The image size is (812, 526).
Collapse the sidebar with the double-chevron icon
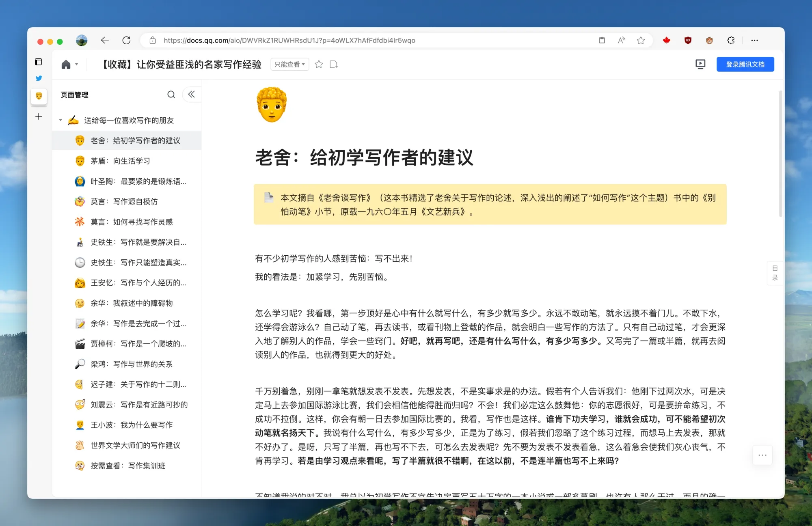191,95
